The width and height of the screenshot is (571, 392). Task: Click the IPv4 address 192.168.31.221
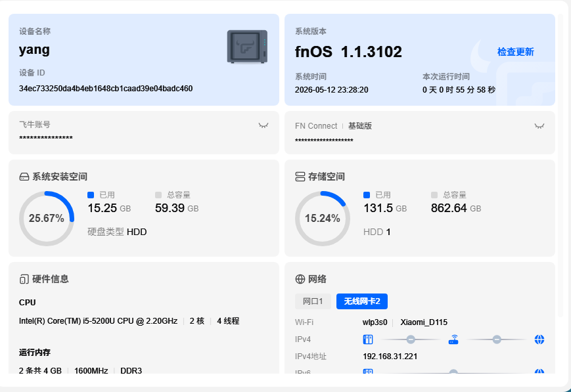(x=390, y=357)
